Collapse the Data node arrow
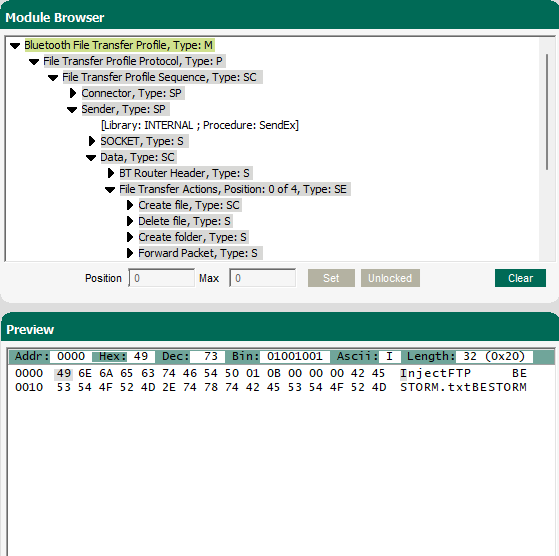559x556 pixels. pos(91,158)
